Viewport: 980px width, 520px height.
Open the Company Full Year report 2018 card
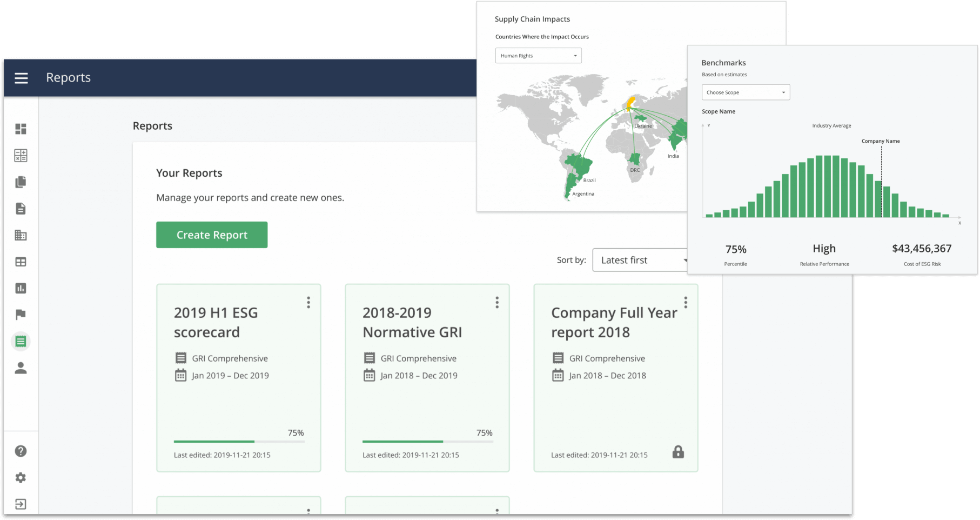[x=615, y=378]
